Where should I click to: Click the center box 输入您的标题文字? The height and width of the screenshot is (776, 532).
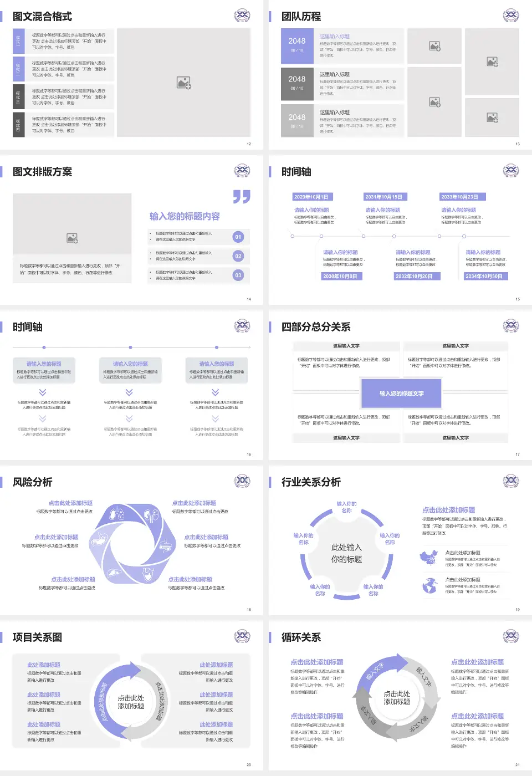[x=401, y=394]
